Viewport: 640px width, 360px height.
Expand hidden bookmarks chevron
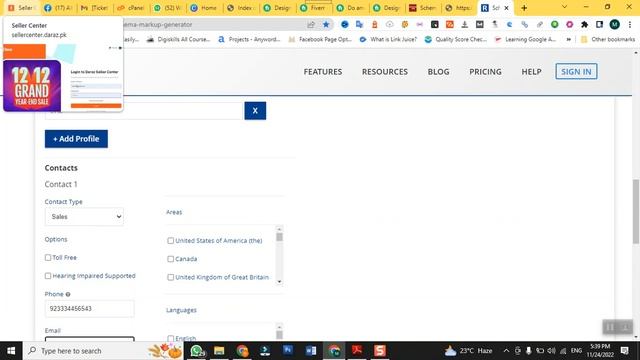[568, 40]
